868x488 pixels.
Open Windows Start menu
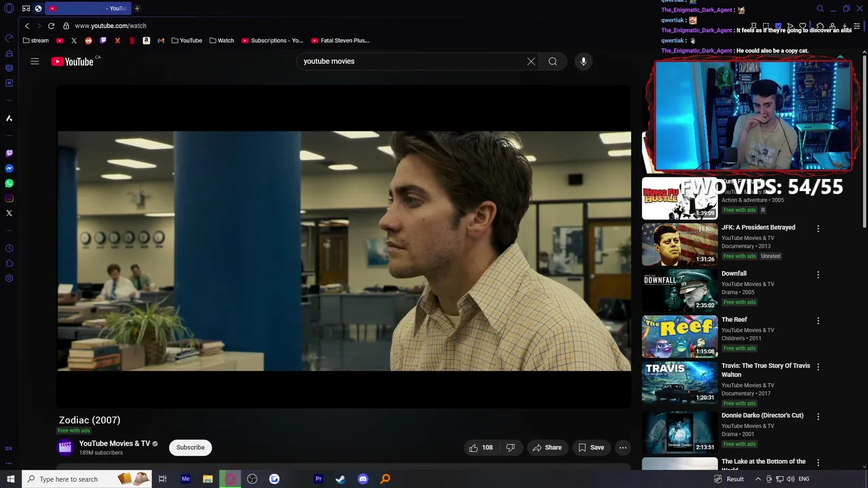point(10,479)
